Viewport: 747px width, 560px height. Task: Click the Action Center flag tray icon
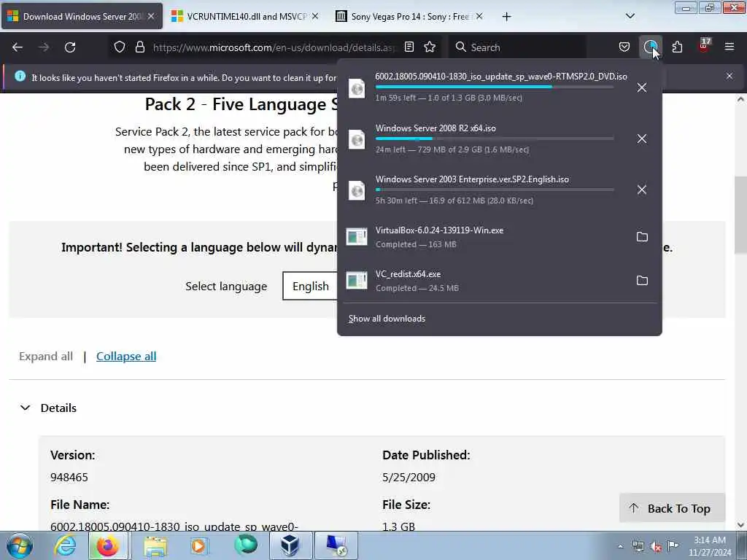tap(673, 545)
